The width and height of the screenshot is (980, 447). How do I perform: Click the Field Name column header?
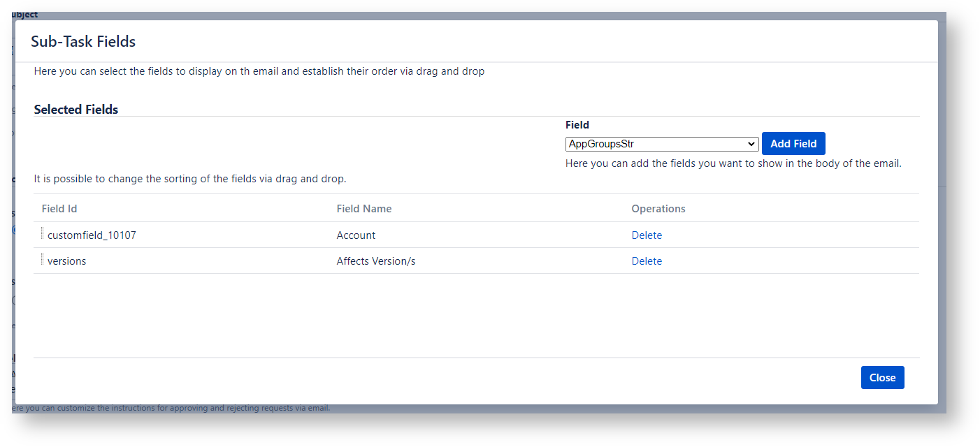click(x=363, y=209)
